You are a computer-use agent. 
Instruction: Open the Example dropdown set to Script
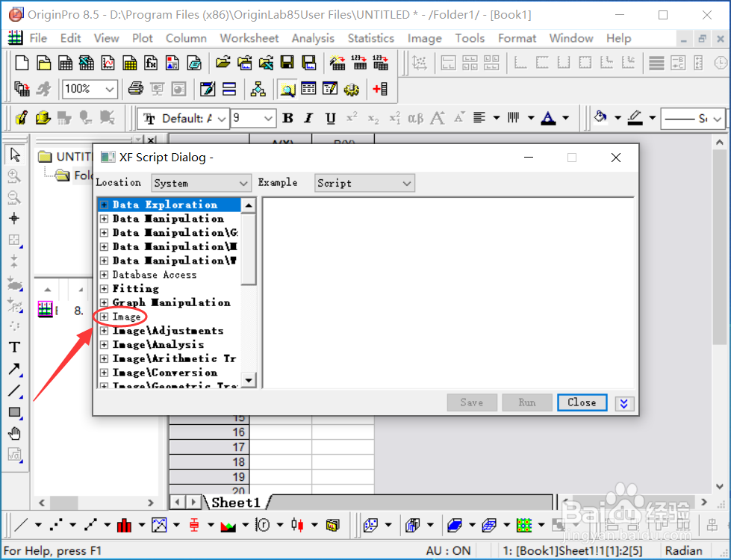364,183
